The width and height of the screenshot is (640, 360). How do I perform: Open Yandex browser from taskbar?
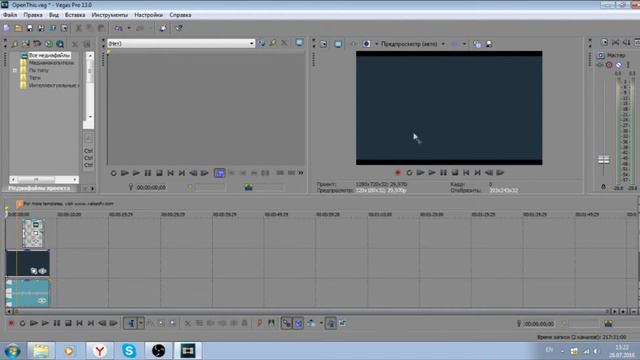pyautogui.click(x=100, y=351)
